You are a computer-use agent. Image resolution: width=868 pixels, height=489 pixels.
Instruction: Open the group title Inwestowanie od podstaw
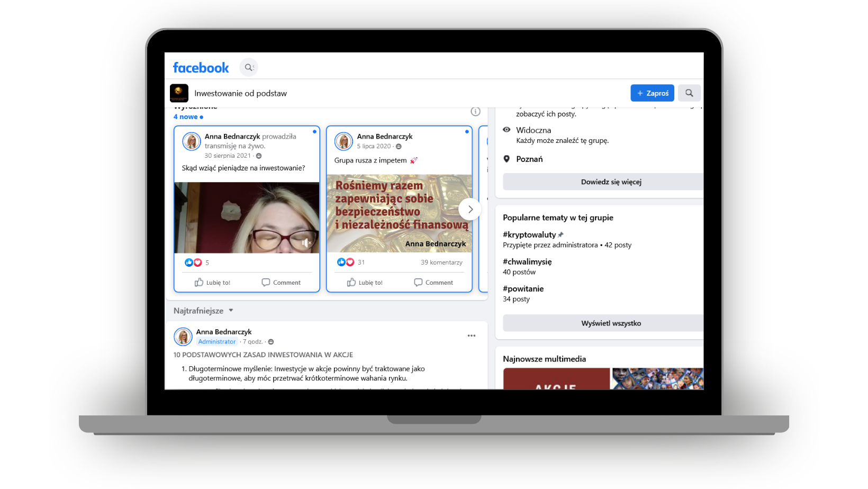tap(240, 93)
